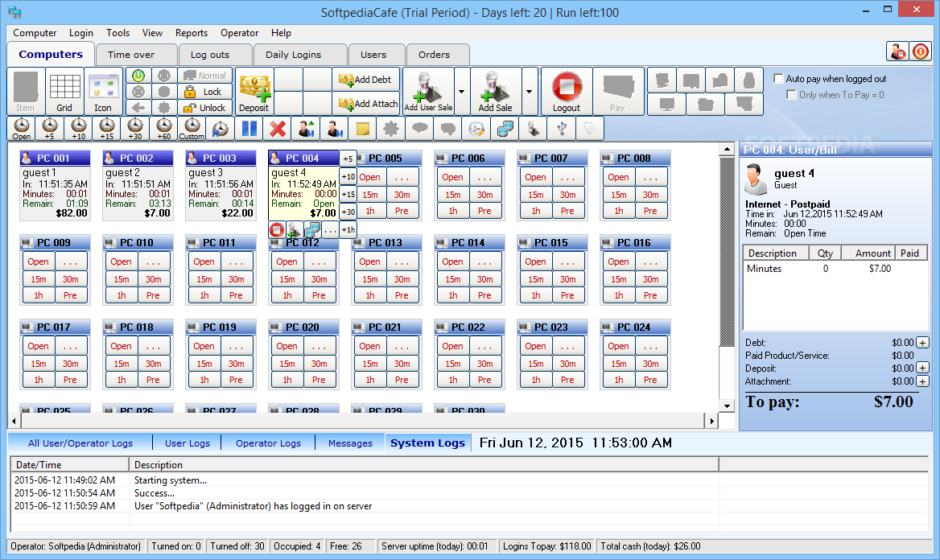Start 1h session on PC 016
The width and height of the screenshot is (940, 560).
click(618, 295)
